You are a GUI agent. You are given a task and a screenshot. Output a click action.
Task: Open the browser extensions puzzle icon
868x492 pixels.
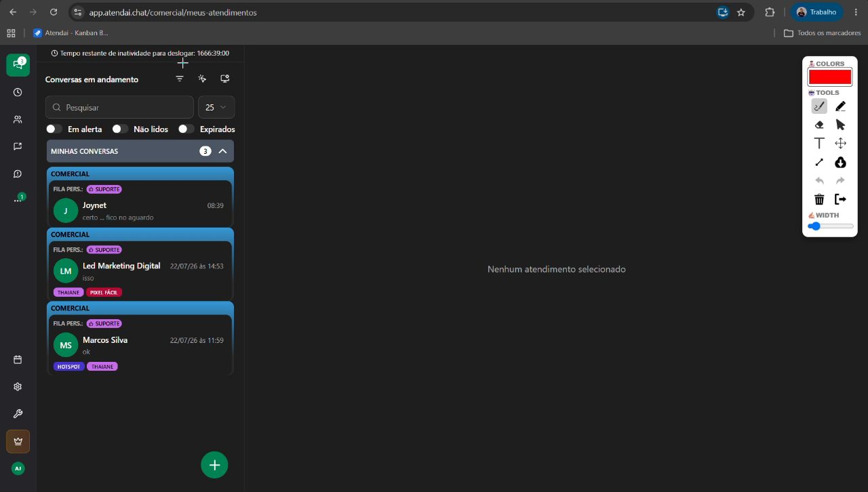coord(770,12)
